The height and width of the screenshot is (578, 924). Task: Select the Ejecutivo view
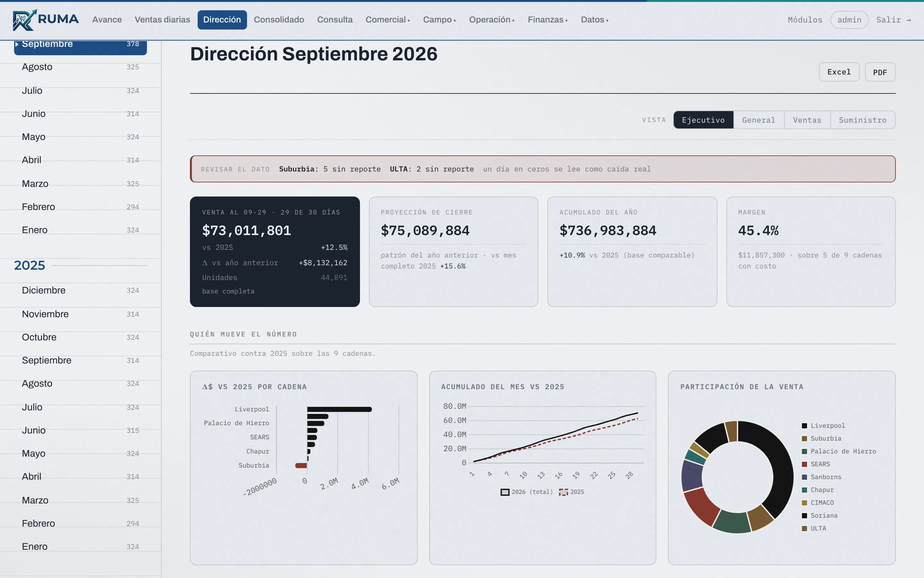[x=703, y=120]
